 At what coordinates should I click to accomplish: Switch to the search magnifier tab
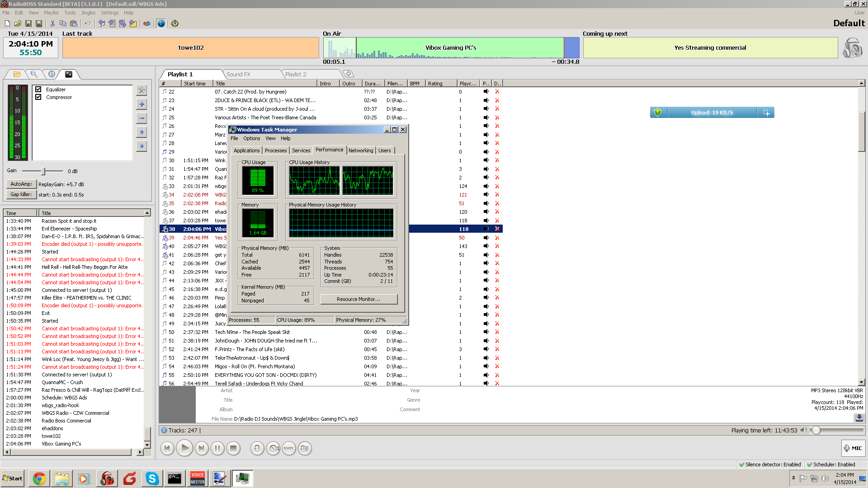pyautogui.click(x=34, y=74)
